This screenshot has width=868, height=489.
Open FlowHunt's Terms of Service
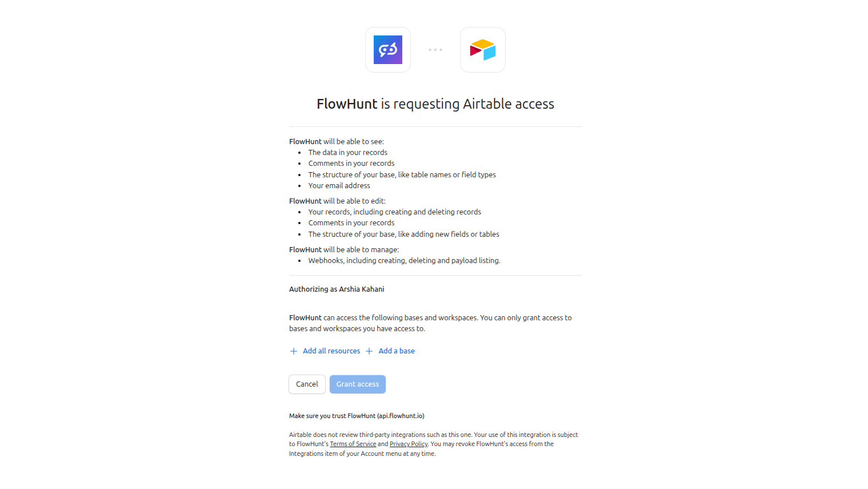pyautogui.click(x=353, y=443)
